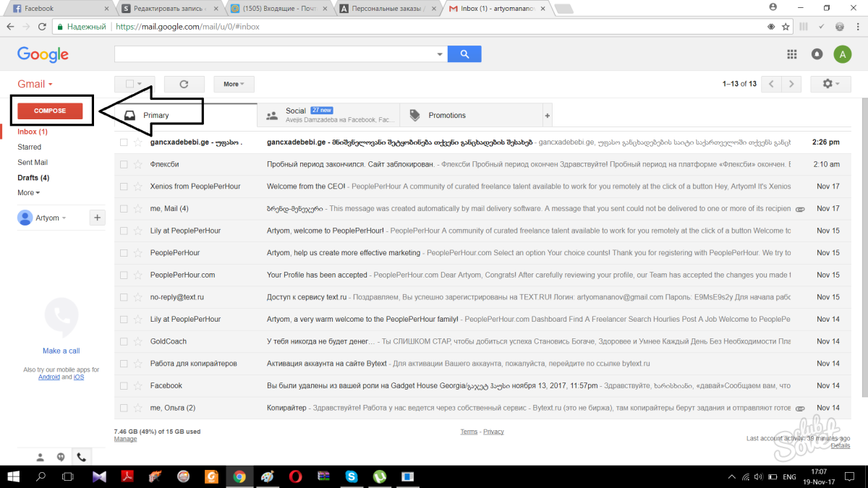The width and height of the screenshot is (868, 488).
Task: Tick the Xenios from PeoplePerHour checkbox
Action: click(x=124, y=187)
